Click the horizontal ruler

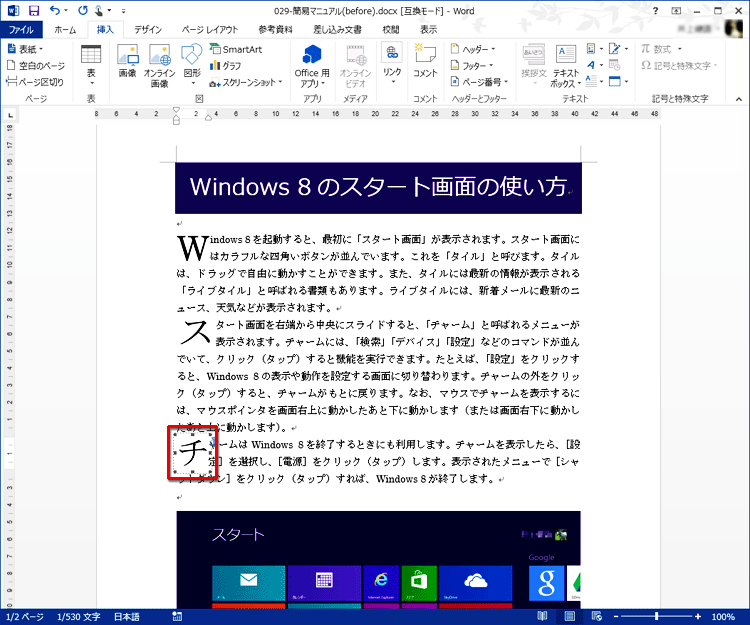(x=378, y=114)
